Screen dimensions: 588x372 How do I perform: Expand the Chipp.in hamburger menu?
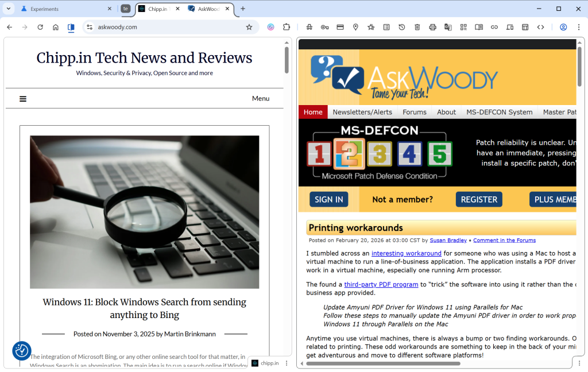(x=23, y=99)
